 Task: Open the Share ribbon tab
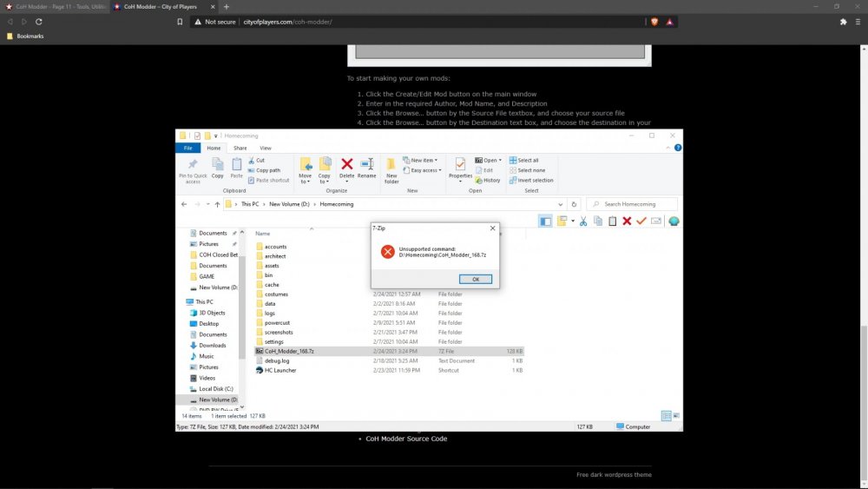(240, 149)
